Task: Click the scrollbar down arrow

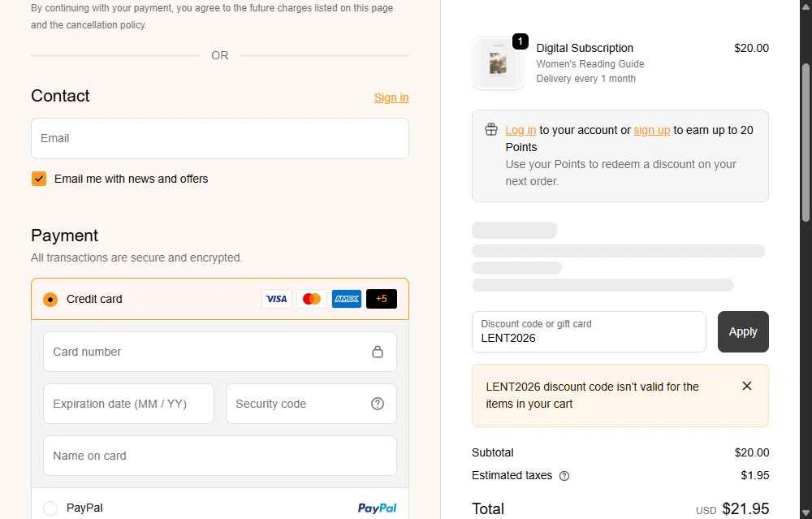Action: [x=806, y=513]
